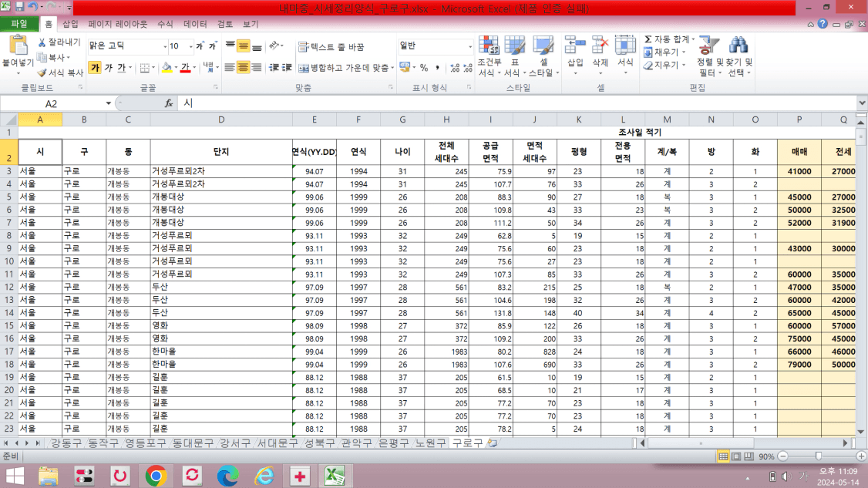This screenshot has width=868, height=488.
Task: Click the Paste (붙여넣기) clipboard icon
Action: pos(18,45)
